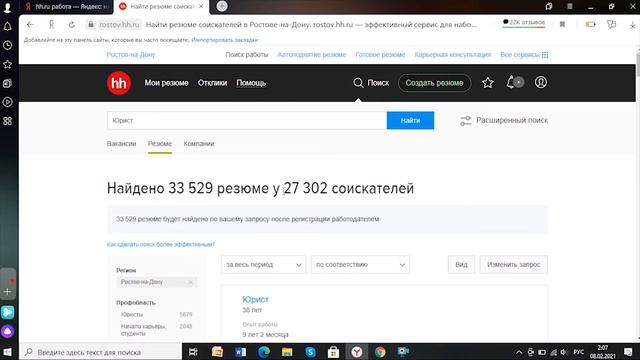Switch to Компании tab
640x360 pixels.
click(199, 144)
